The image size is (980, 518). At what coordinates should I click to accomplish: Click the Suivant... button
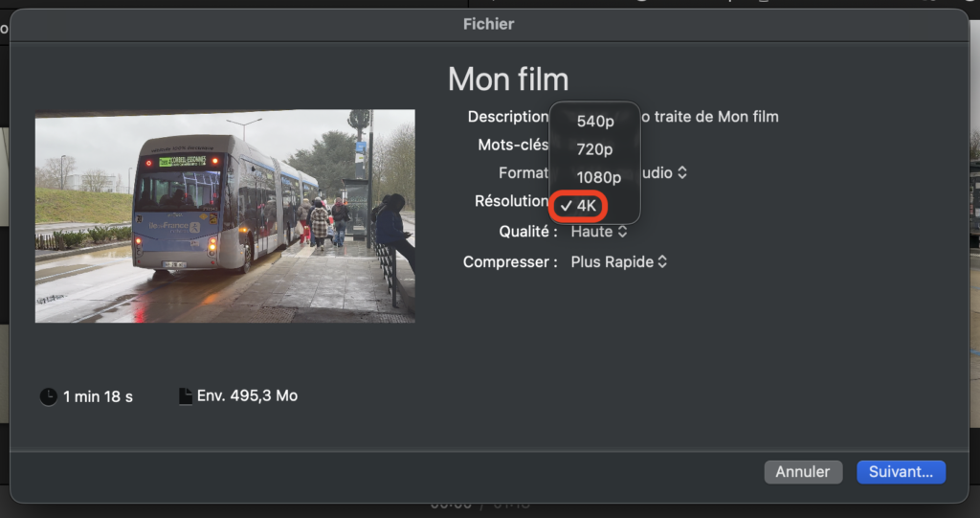pyautogui.click(x=901, y=472)
